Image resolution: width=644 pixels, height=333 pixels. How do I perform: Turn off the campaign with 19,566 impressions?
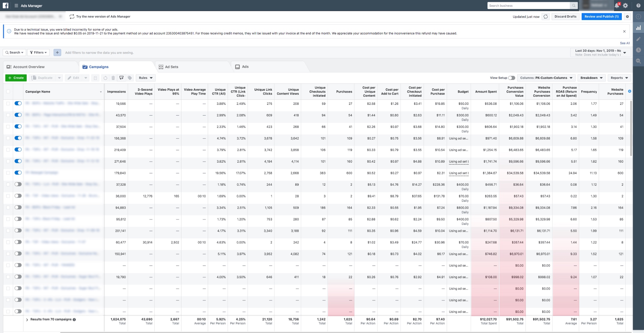[18, 103]
